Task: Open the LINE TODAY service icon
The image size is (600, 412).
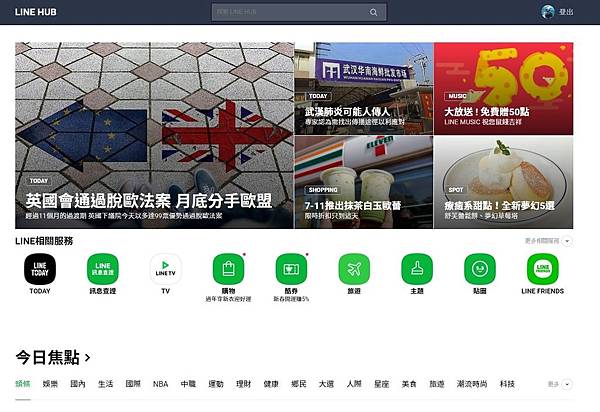Action: 40,269
